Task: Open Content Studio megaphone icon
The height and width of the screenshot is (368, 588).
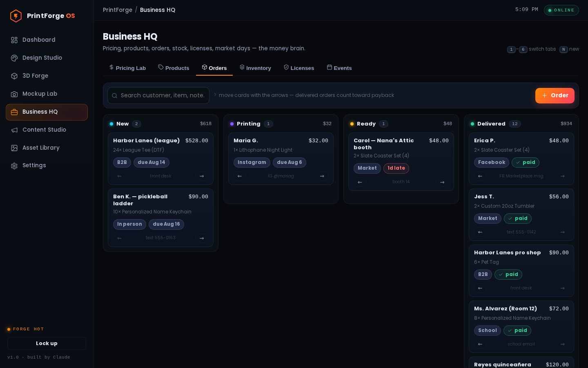Action: [14, 130]
